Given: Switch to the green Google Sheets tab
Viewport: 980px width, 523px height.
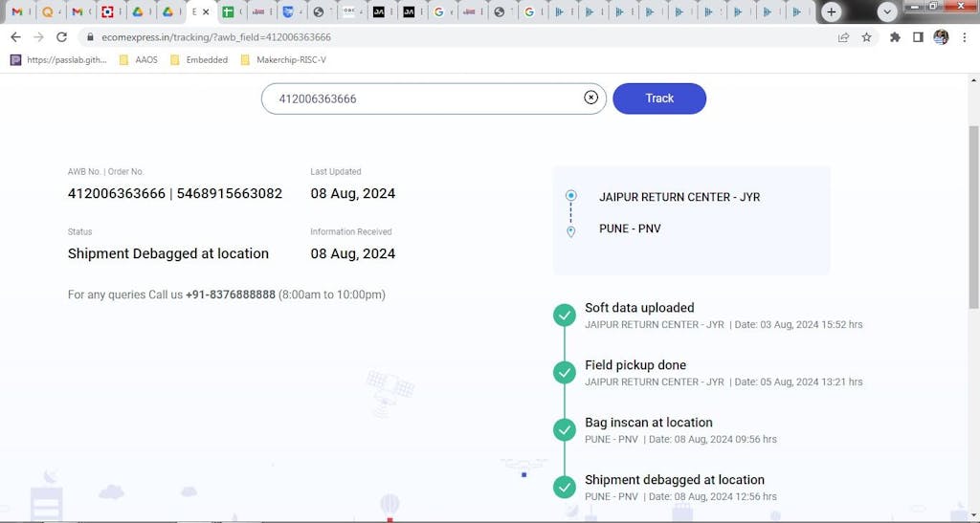Looking at the screenshot, I should tap(228, 11).
